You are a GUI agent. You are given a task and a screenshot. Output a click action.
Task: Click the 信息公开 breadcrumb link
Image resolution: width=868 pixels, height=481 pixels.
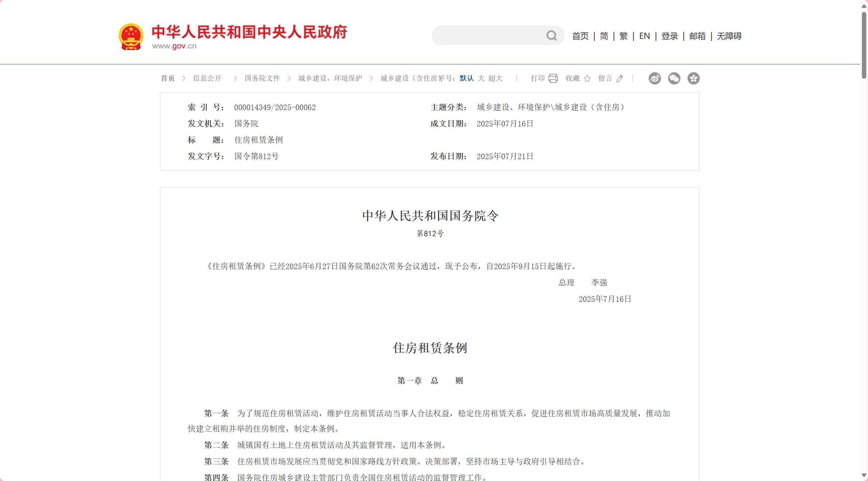[x=207, y=78]
